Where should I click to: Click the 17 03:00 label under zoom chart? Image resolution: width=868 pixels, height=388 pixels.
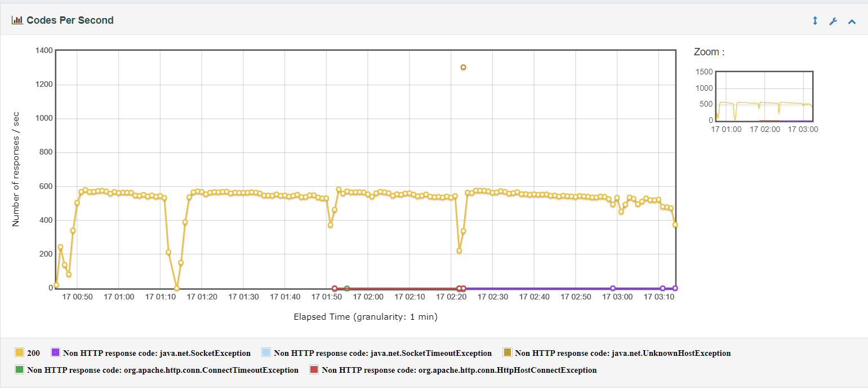803,129
